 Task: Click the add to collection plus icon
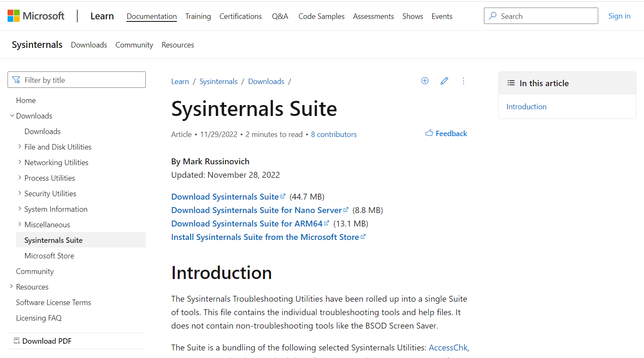(x=425, y=81)
